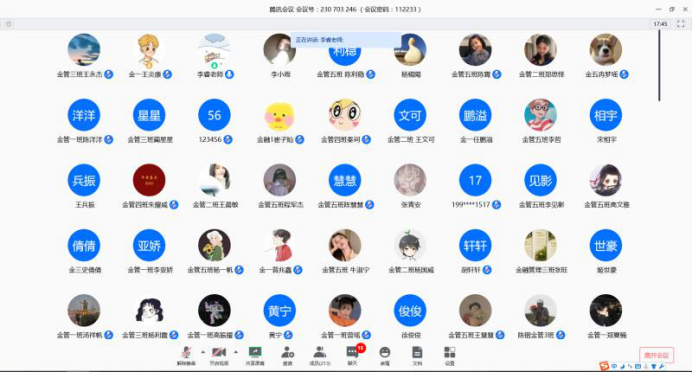The image size is (692, 372).
Task: Turn on the video camera
Action: tap(219, 356)
